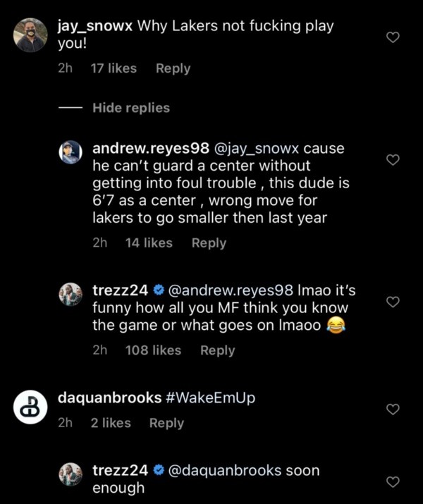Like jay_snowx's comment with the heart
The image size is (423, 504).
(394, 37)
